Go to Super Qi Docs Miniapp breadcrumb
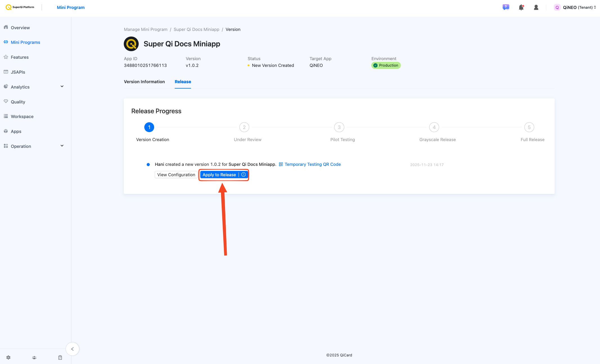The height and width of the screenshot is (364, 600). tap(196, 30)
